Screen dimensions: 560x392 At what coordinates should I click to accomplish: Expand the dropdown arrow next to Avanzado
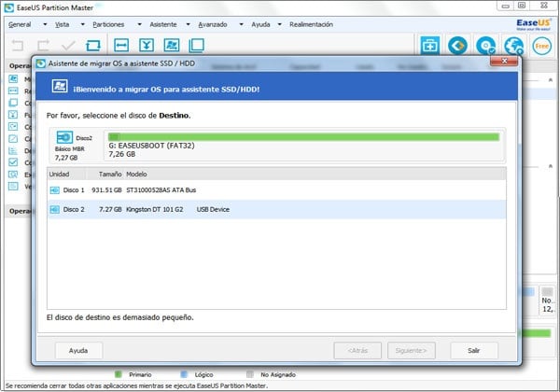(242, 24)
